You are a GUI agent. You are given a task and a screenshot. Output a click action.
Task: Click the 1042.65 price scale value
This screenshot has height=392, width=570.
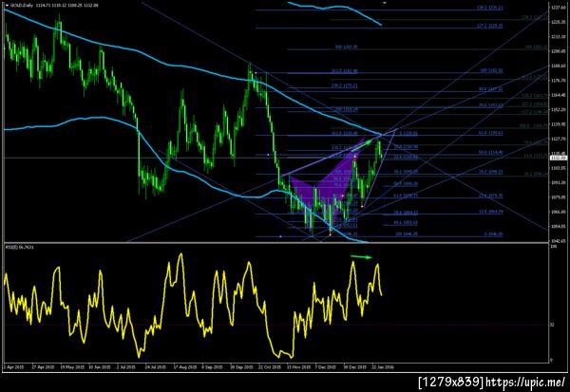(558, 241)
